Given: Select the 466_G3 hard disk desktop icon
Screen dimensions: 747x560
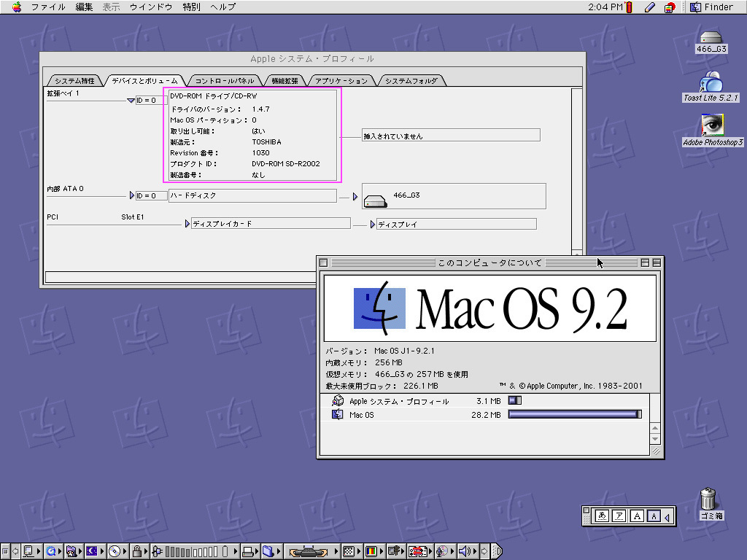Looking at the screenshot, I should pos(711,42).
